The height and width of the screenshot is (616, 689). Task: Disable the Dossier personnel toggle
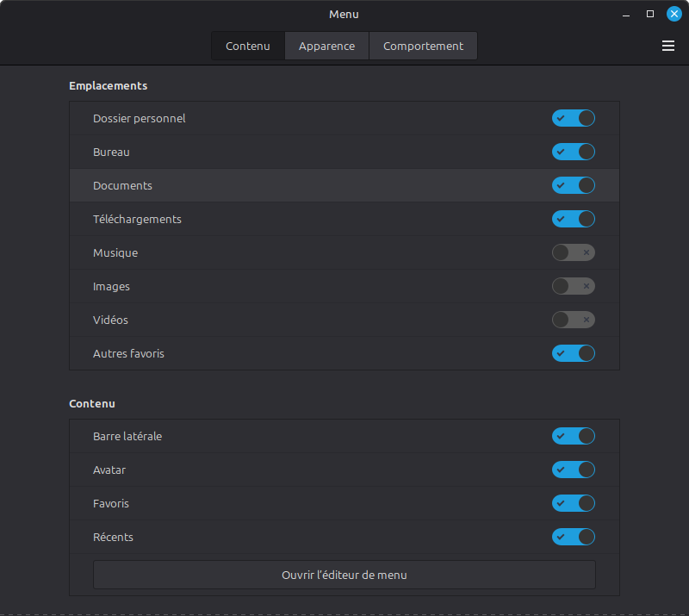point(573,118)
